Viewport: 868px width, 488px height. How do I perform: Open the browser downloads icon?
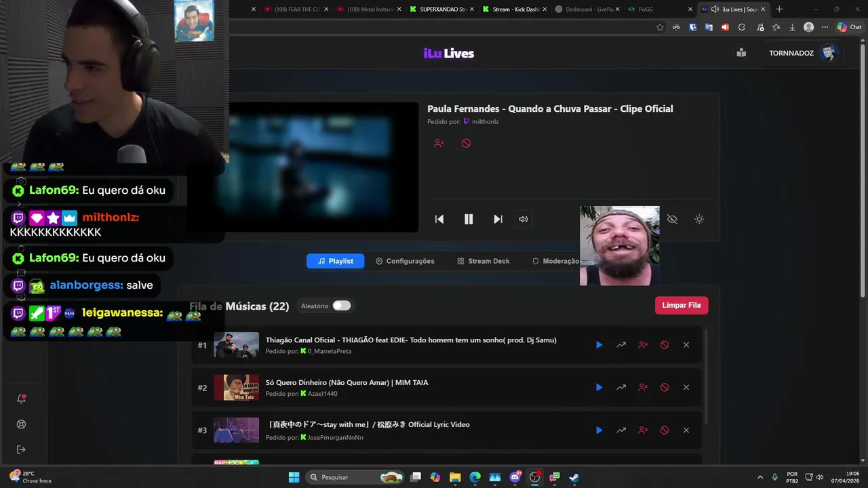792,27
